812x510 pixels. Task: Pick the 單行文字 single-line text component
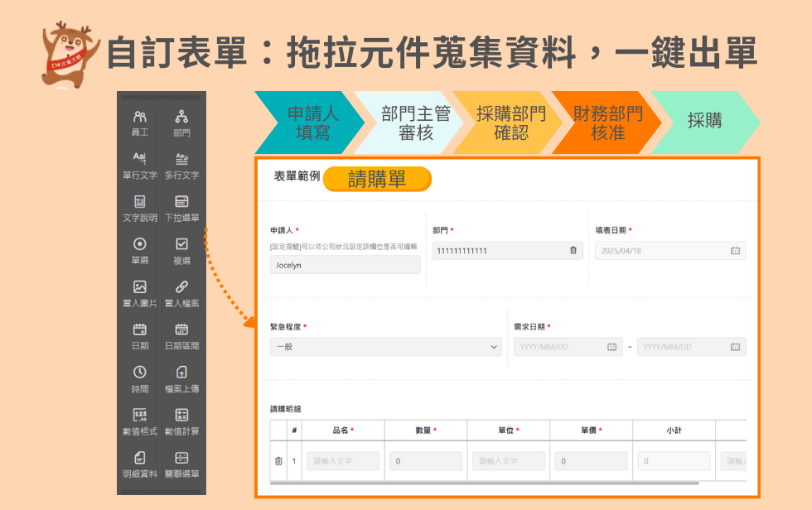pos(140,166)
